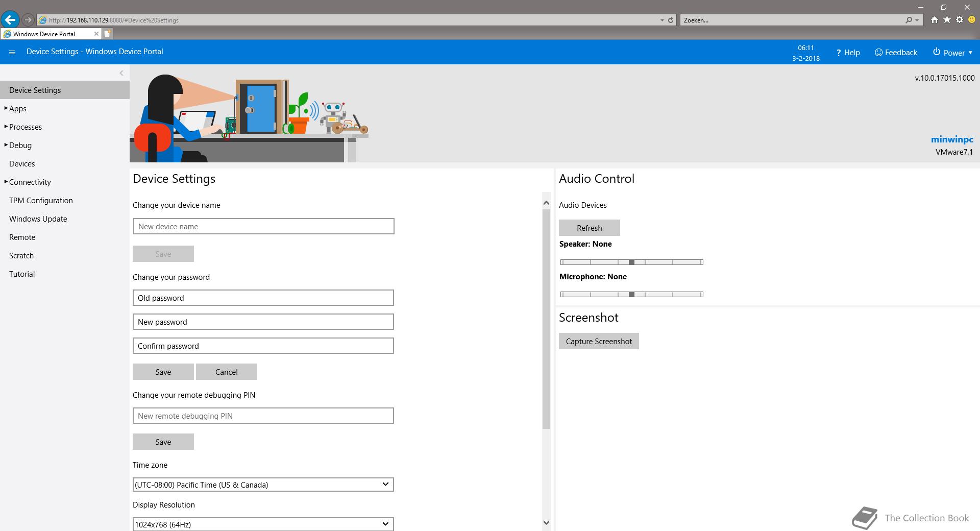Collapse the sidebar with the chevron

[x=121, y=73]
